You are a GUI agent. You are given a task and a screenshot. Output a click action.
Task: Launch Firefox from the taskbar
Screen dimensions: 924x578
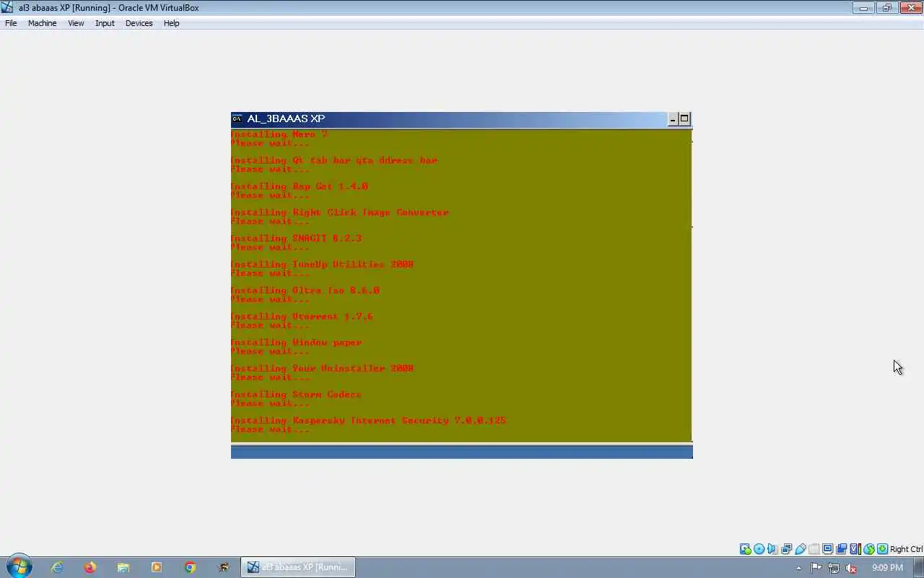pos(90,567)
